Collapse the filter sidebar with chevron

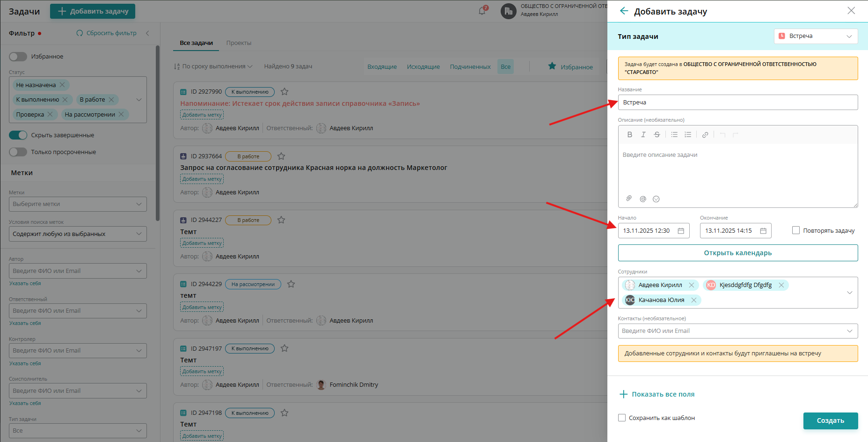tap(147, 33)
